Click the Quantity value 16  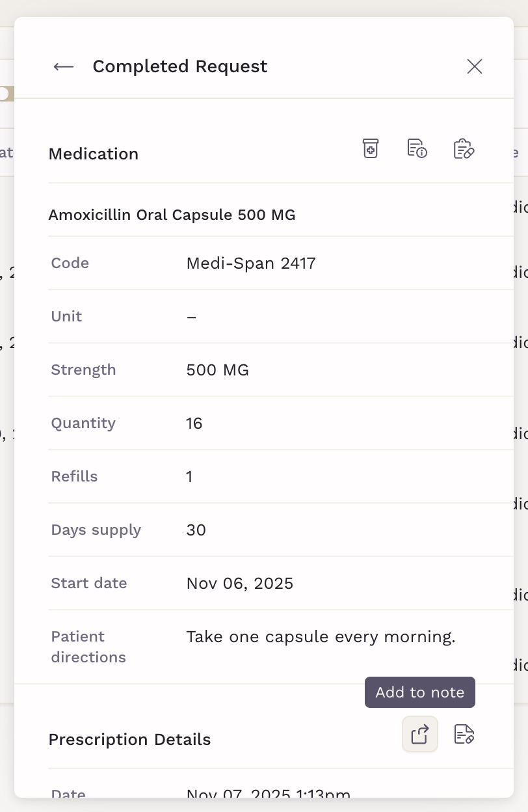tap(194, 423)
